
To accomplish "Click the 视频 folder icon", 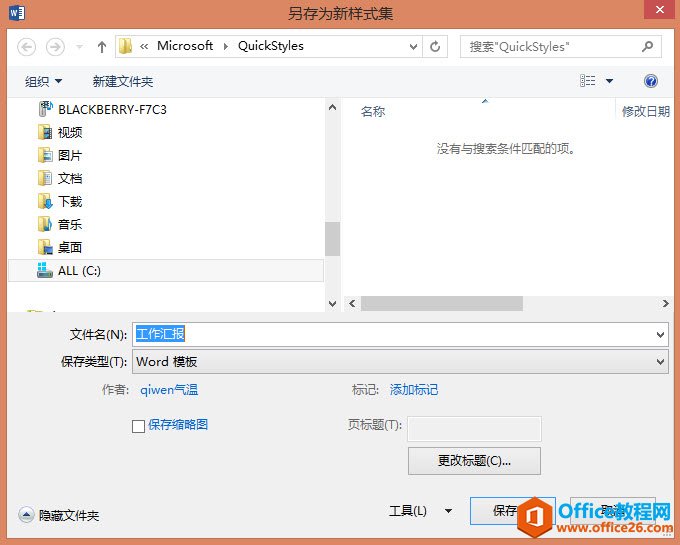I will coord(45,132).
